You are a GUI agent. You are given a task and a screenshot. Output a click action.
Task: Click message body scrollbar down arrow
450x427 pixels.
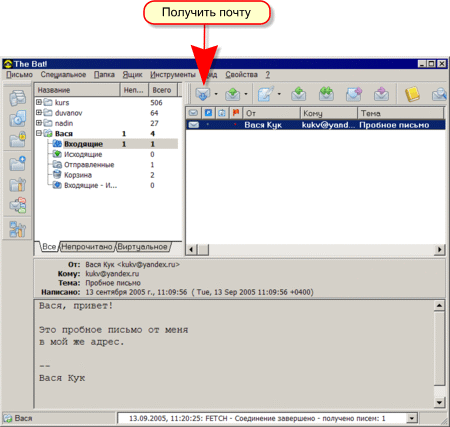pos(439,402)
